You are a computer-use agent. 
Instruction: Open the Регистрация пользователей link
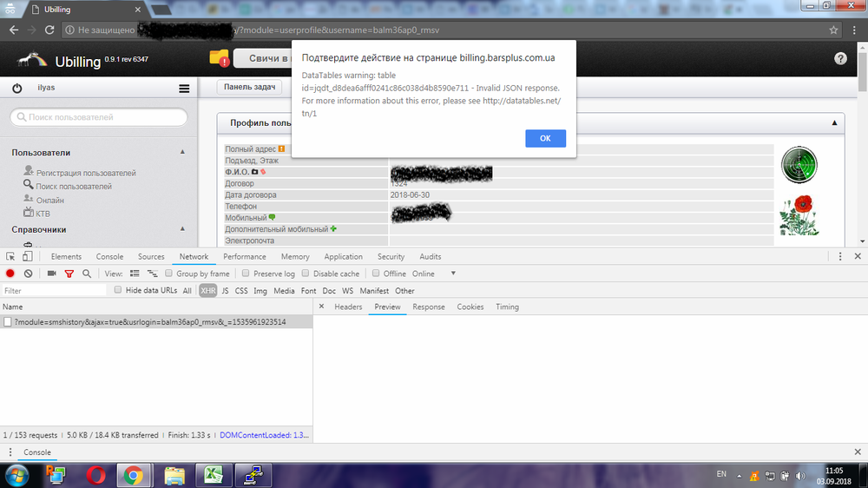[85, 173]
